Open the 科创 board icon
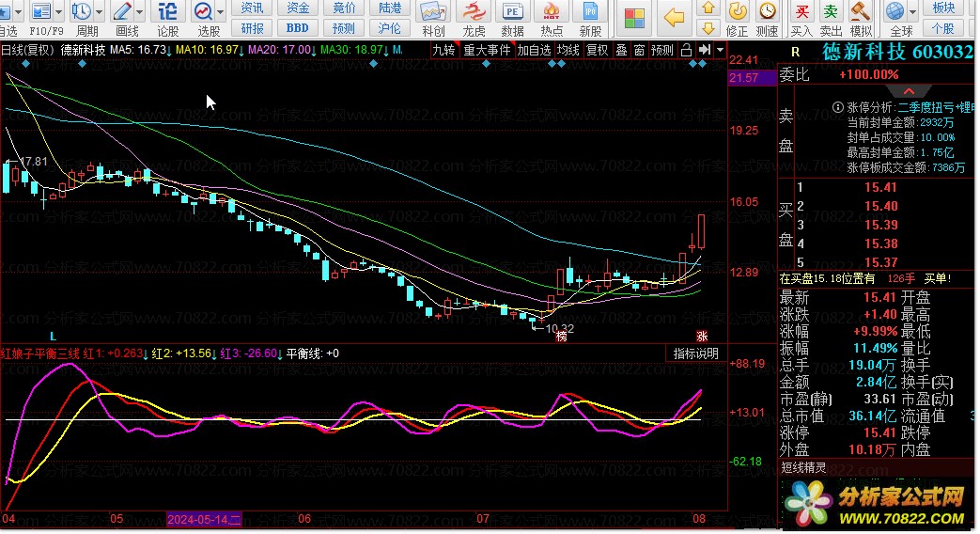The height and width of the screenshot is (534, 980). (x=433, y=11)
